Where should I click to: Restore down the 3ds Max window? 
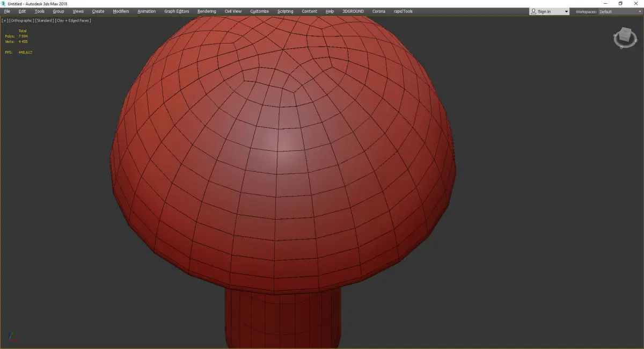coord(620,4)
